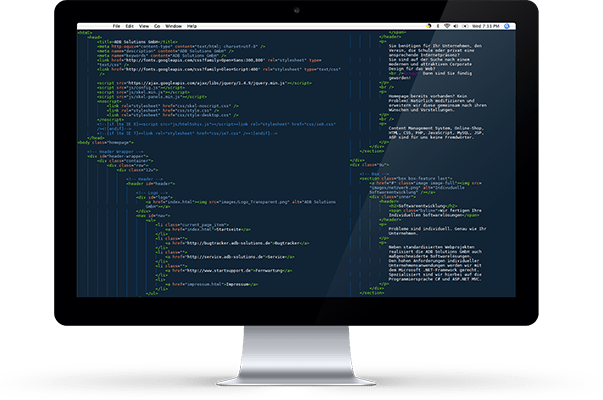
Task: Click the body class homepage line
Action: point(106,142)
